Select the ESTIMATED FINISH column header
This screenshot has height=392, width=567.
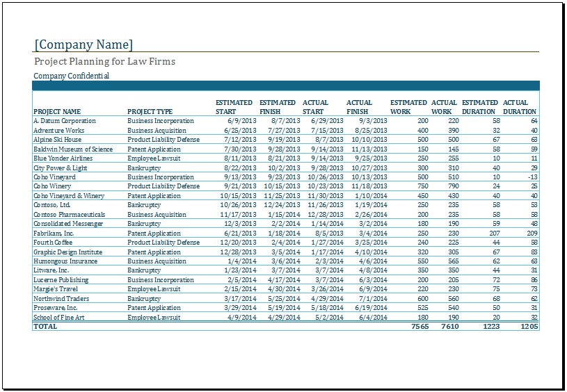278,107
